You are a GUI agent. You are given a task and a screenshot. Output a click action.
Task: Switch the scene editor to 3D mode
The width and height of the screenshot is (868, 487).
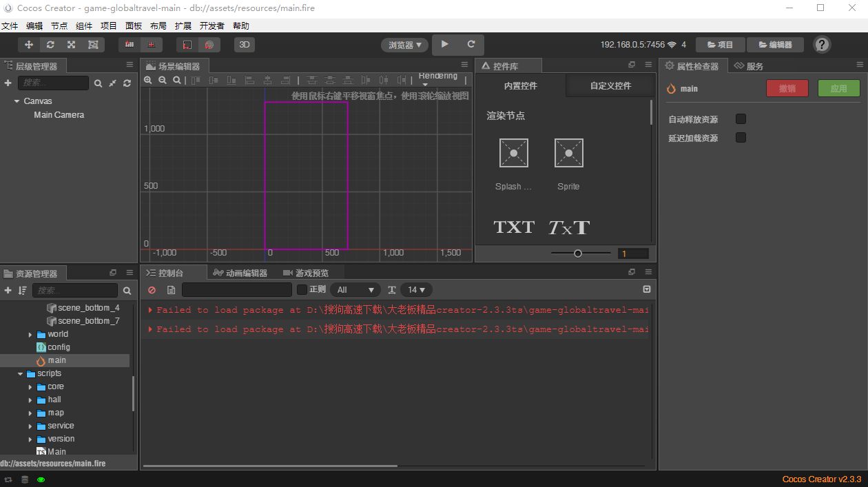click(245, 44)
